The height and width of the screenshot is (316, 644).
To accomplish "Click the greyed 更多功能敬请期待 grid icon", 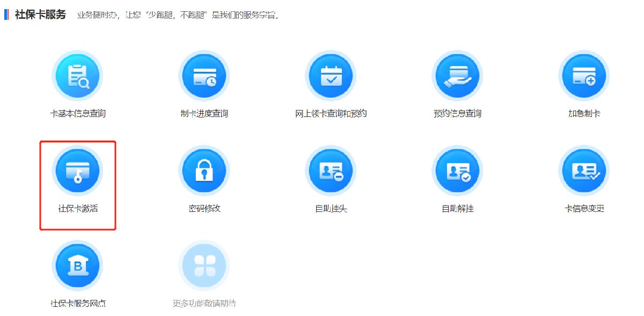I will tap(204, 266).
